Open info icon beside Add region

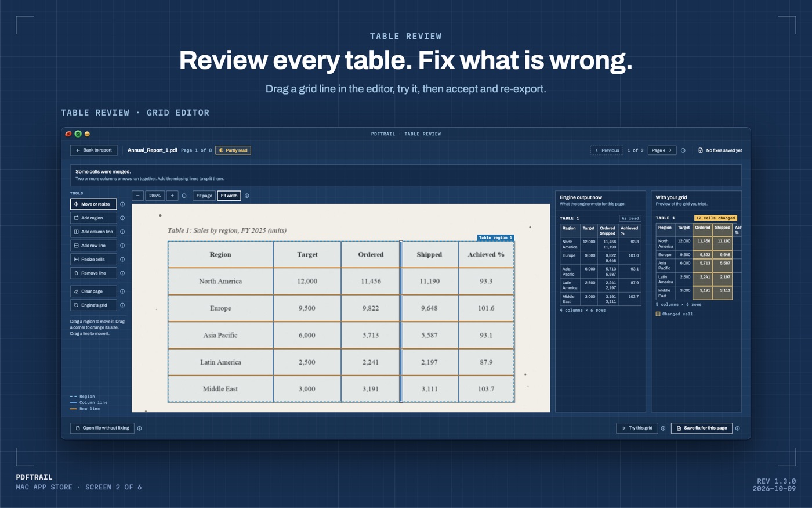(122, 218)
